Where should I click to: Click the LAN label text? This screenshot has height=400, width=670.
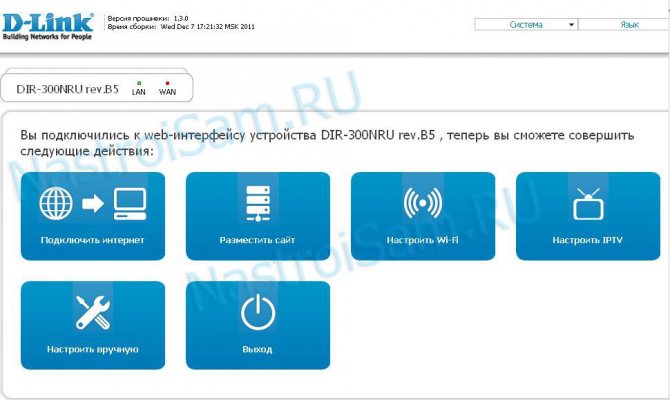click(x=138, y=92)
